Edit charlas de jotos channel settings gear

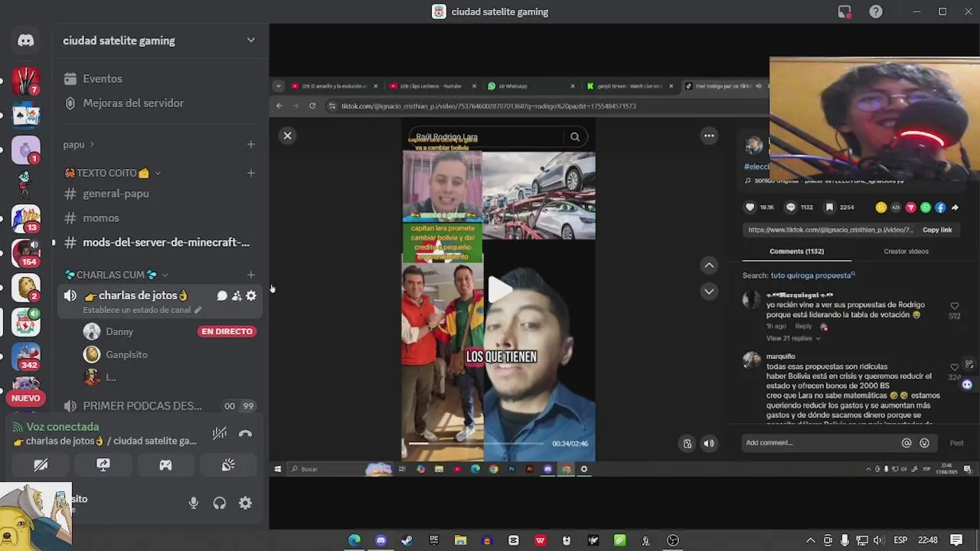[x=251, y=295]
